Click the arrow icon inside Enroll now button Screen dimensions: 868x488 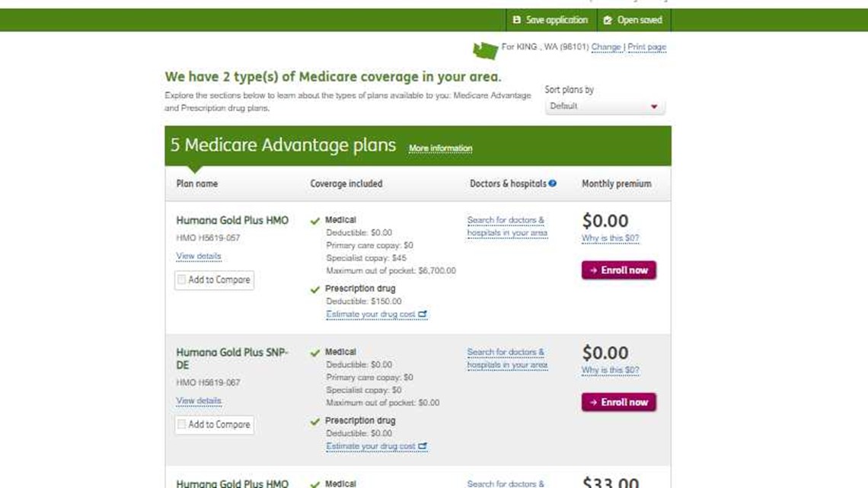pos(594,270)
